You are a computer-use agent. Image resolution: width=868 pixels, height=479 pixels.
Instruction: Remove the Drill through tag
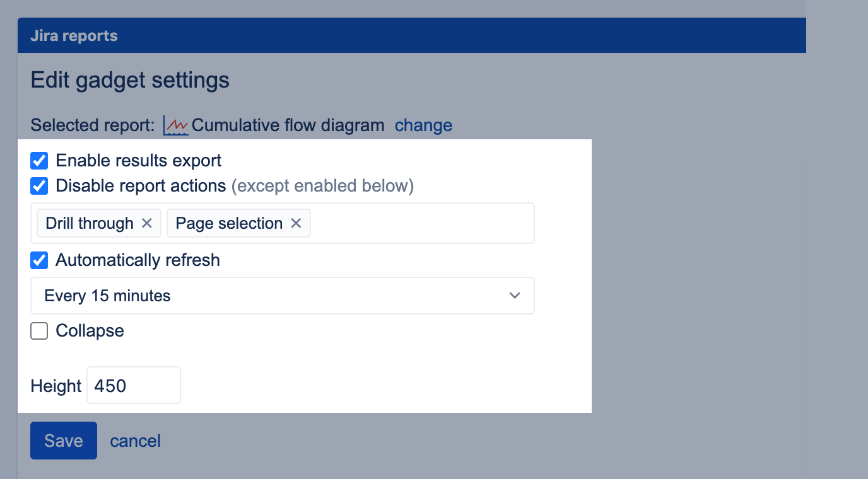[x=147, y=223]
